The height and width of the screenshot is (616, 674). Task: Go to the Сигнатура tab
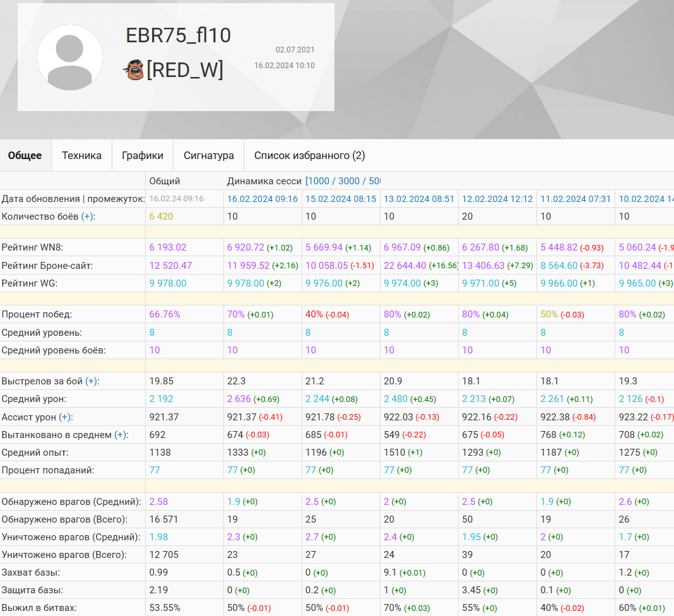pyautogui.click(x=209, y=155)
